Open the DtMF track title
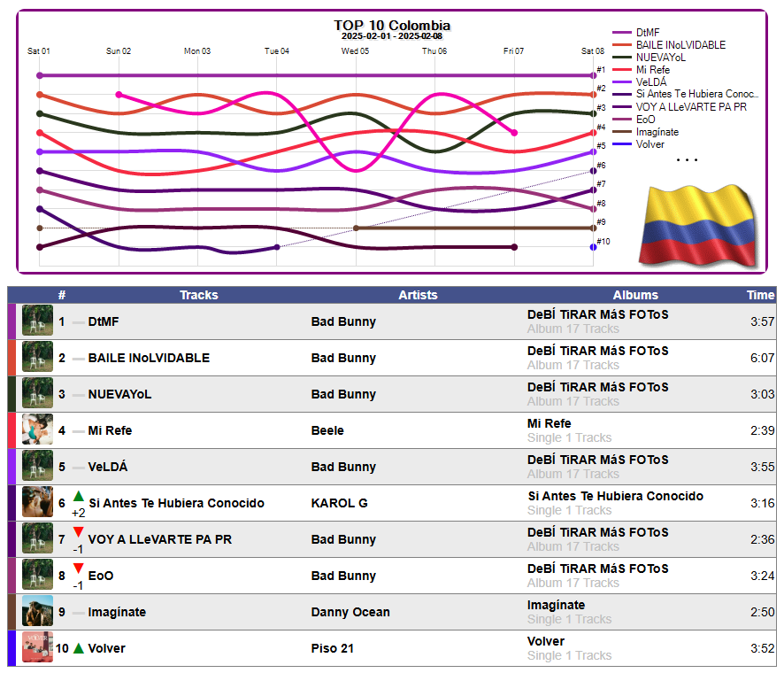 click(104, 321)
